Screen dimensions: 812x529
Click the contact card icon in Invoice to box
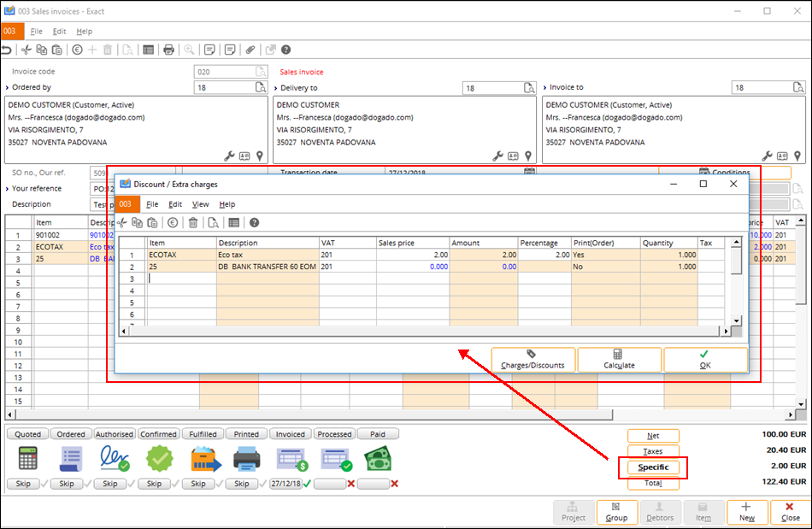tap(782, 156)
